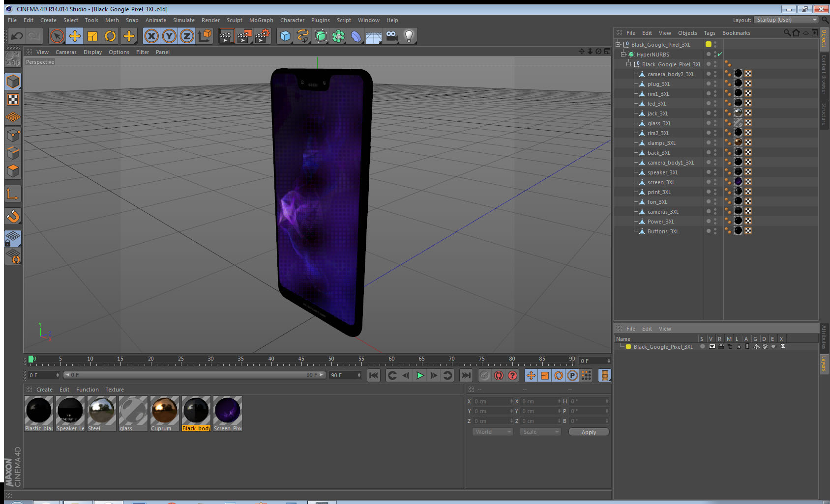Click Coordinate System icon
This screenshot has width=830, height=504.
click(x=205, y=36)
